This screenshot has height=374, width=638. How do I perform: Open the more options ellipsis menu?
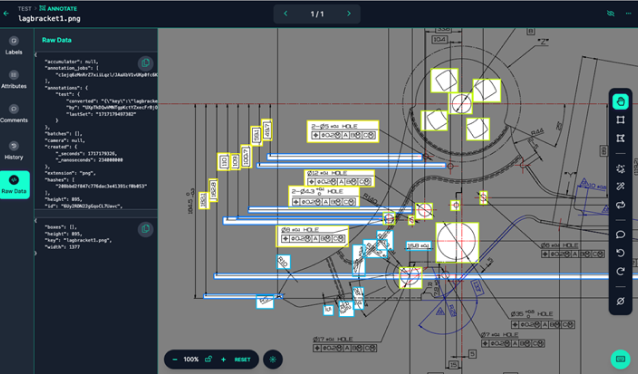628,13
